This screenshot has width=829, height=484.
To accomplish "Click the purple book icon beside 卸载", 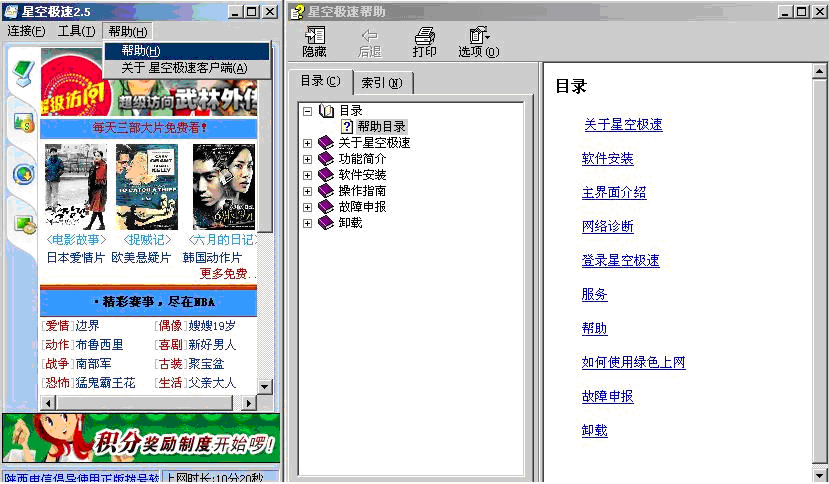I will coord(326,223).
